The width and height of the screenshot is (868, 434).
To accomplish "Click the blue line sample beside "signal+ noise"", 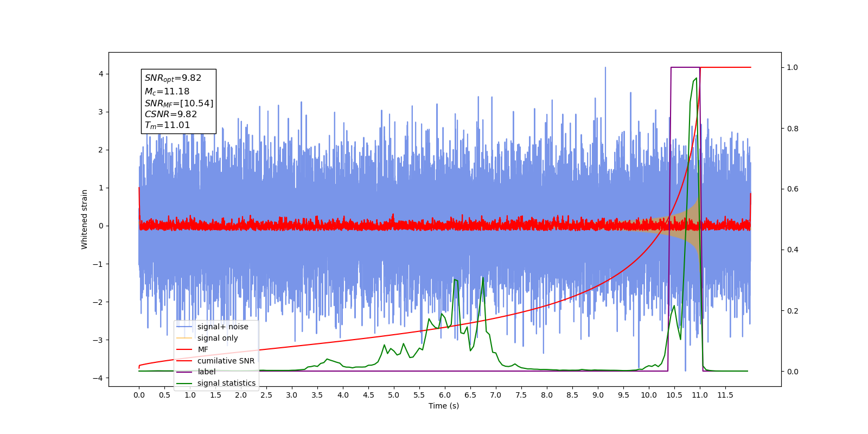I will tap(184, 327).
